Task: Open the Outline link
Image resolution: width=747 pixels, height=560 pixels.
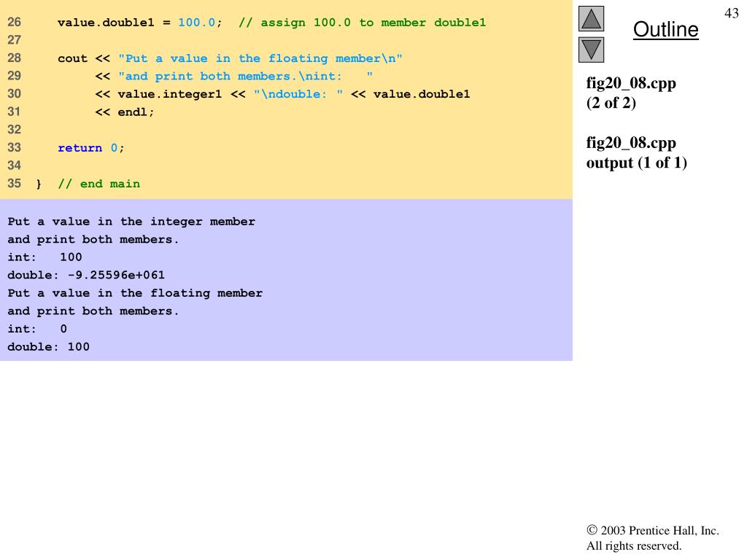Action: [x=665, y=29]
